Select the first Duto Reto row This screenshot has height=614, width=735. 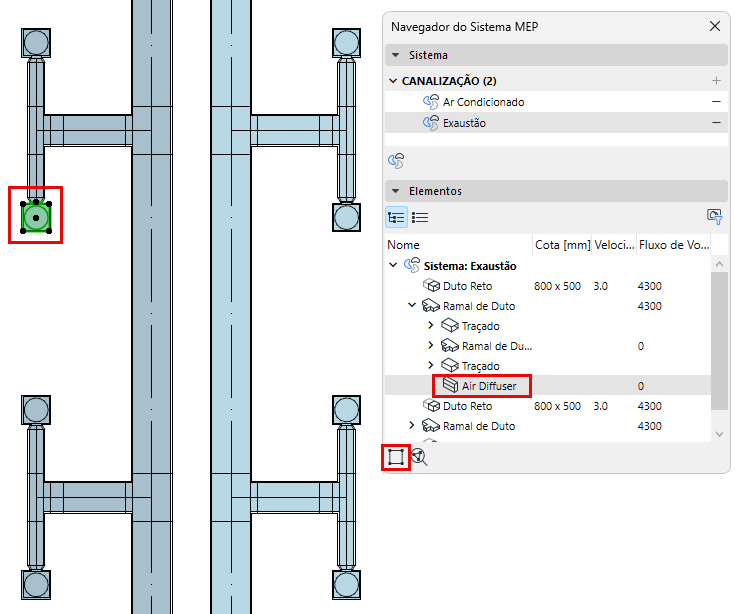click(548, 286)
